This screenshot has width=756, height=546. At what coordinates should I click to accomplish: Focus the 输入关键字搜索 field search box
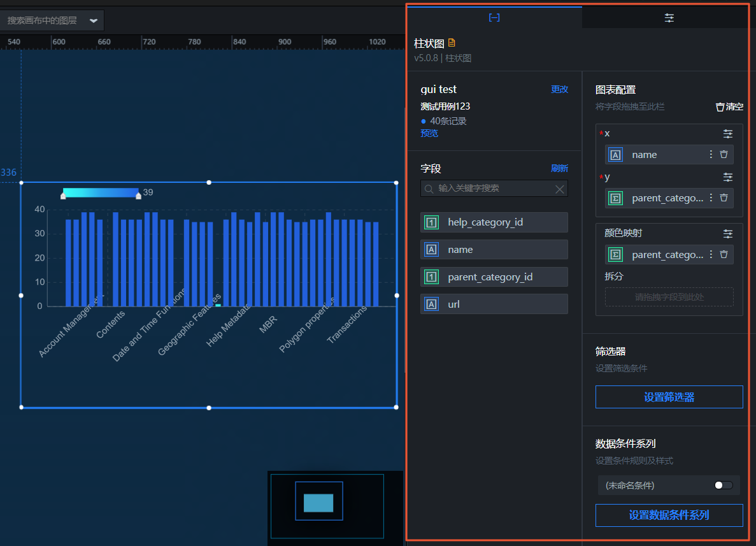[x=494, y=188]
